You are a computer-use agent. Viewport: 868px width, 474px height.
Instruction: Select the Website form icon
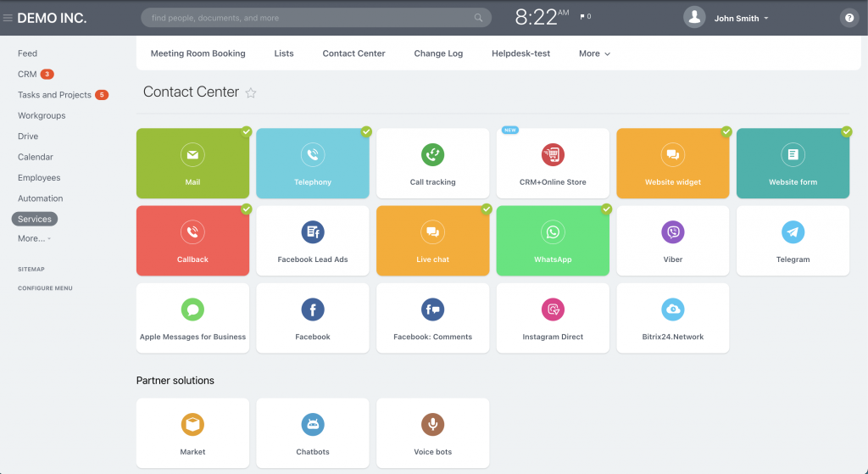pyautogui.click(x=793, y=154)
